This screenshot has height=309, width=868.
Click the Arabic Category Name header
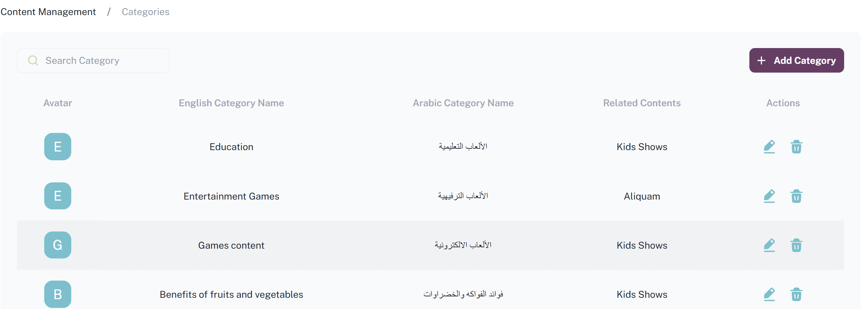tap(463, 103)
